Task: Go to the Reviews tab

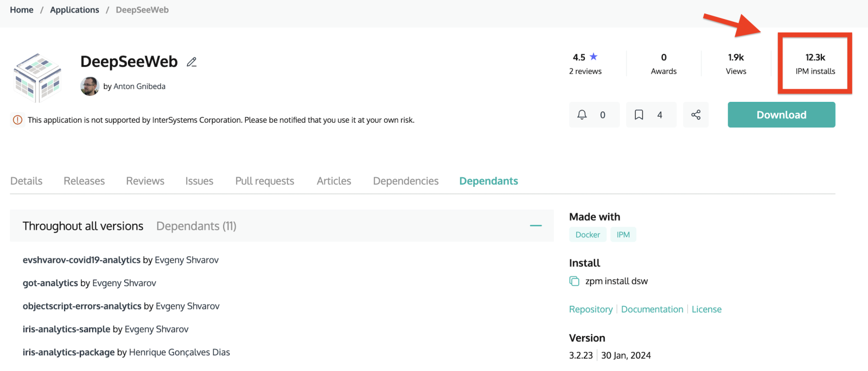Action: pos(145,181)
